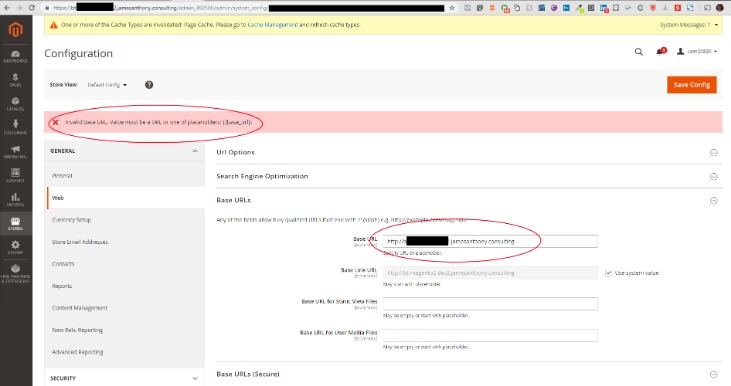Open the Store View Default Config dropdown

coord(107,85)
